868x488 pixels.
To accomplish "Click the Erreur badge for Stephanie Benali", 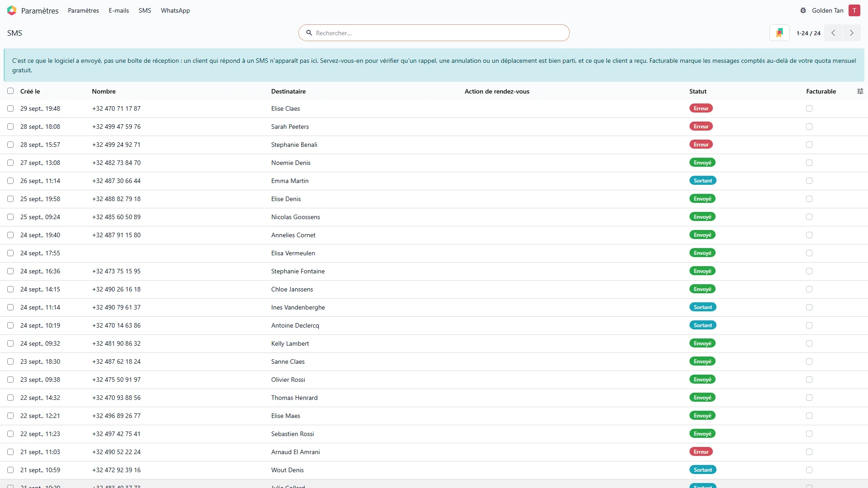I will [x=701, y=145].
